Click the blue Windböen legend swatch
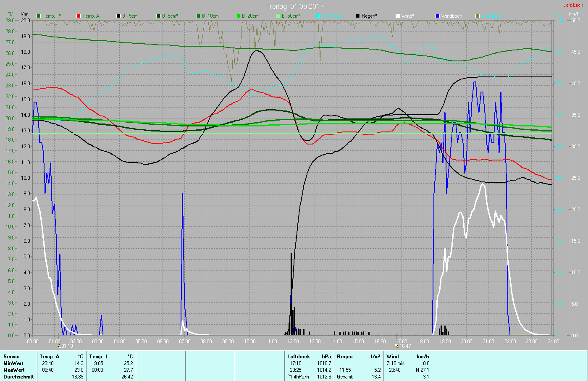Screen dimensions: 588x381 coord(438,16)
